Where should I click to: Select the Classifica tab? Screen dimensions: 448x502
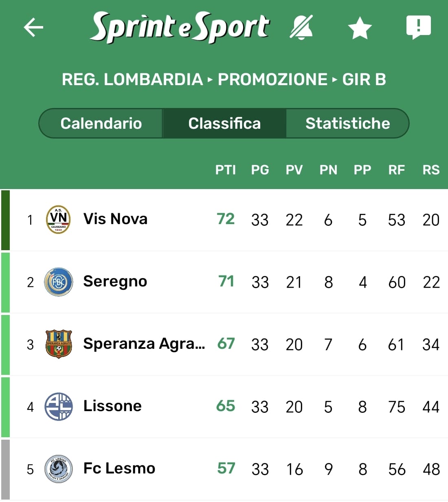[224, 123]
